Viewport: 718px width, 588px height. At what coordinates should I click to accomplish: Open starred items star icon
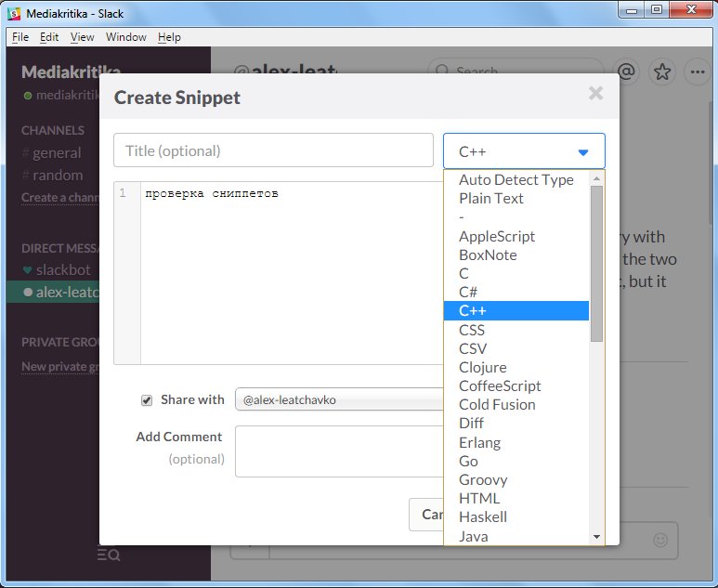[661, 72]
